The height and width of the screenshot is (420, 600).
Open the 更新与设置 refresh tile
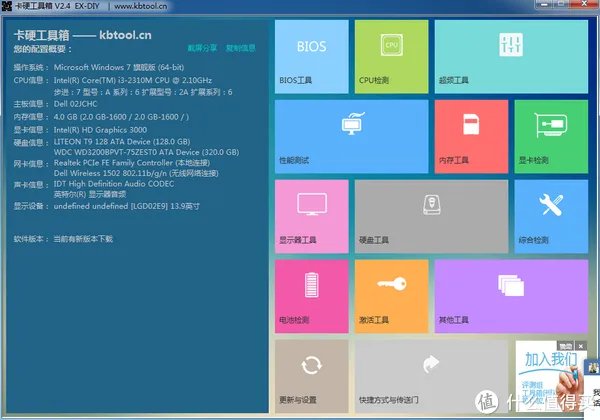click(311, 376)
